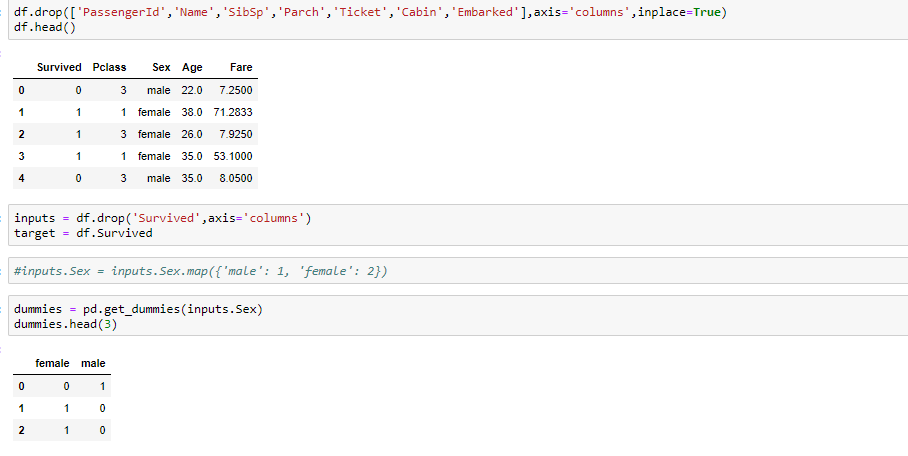Select the Pclass column header
908x456 pixels.
[x=109, y=67]
